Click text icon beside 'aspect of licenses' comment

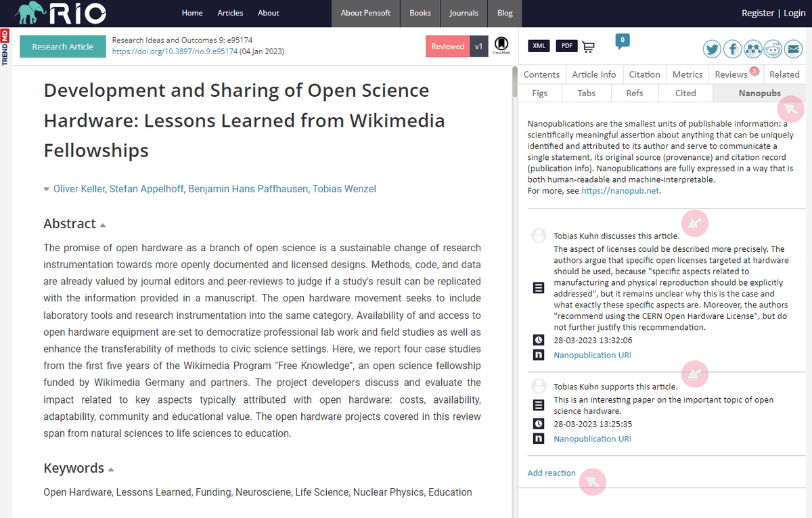click(x=539, y=288)
